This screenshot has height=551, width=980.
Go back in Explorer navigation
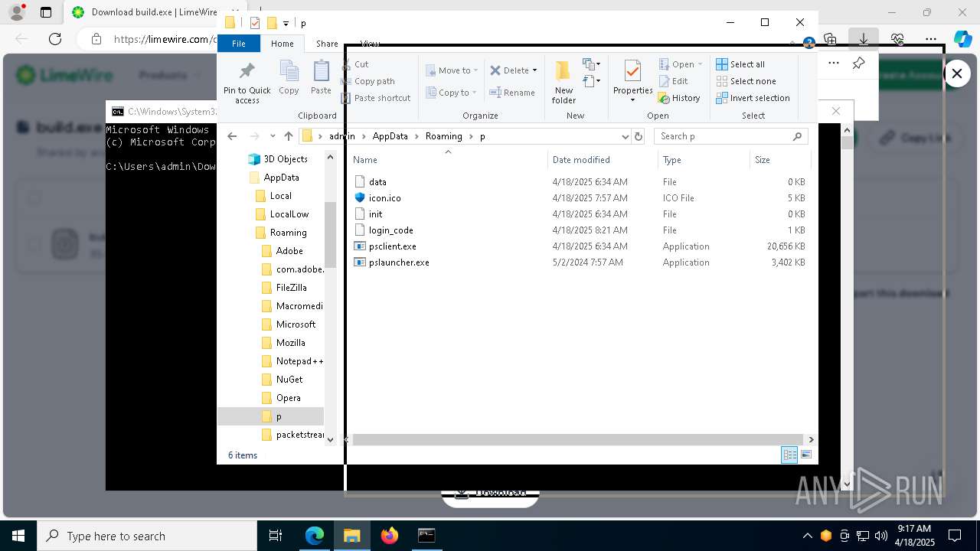pyautogui.click(x=232, y=136)
